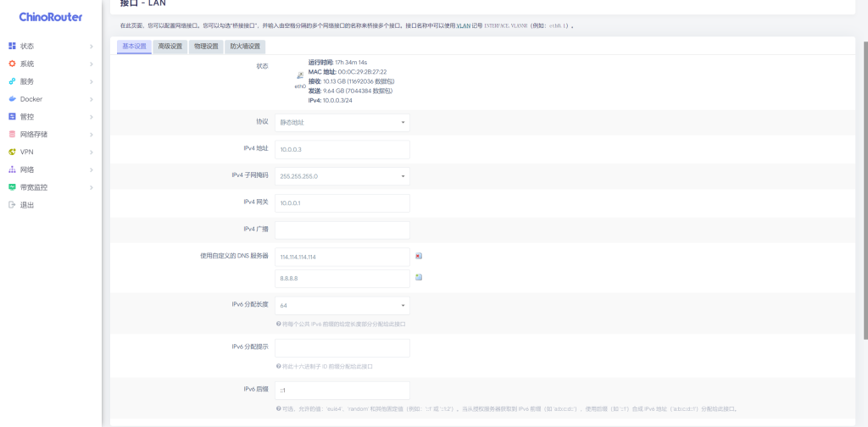Add DNS server icon next to 8.8.8.8
The image size is (868, 427).
419,277
